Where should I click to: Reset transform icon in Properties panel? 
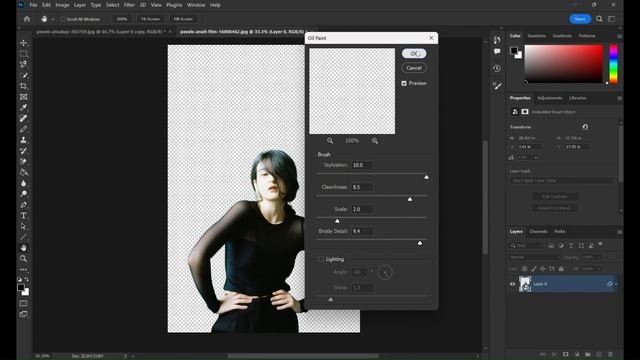[x=585, y=127]
